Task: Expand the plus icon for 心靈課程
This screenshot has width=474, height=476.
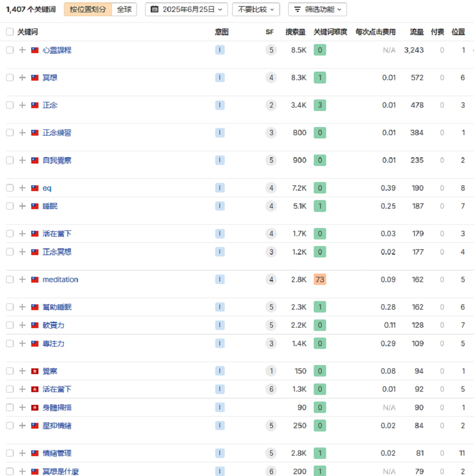Action: [22, 50]
